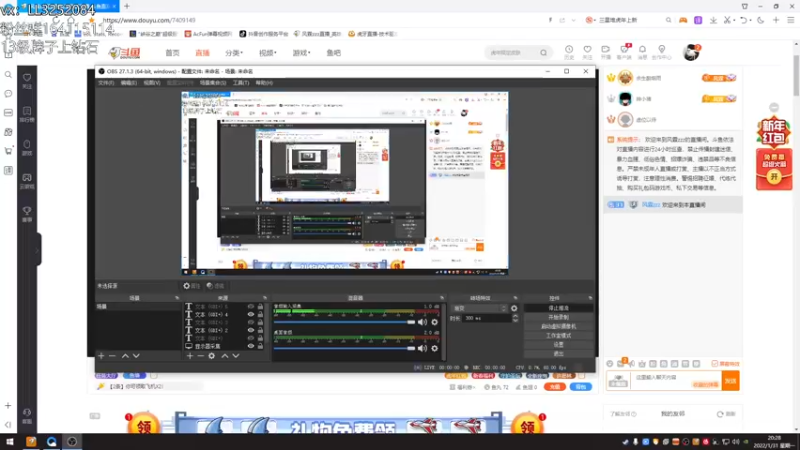800x450 pixels.
Task: Toggle lock on 文本 (GDI+) 2 source
Action: tap(260, 330)
